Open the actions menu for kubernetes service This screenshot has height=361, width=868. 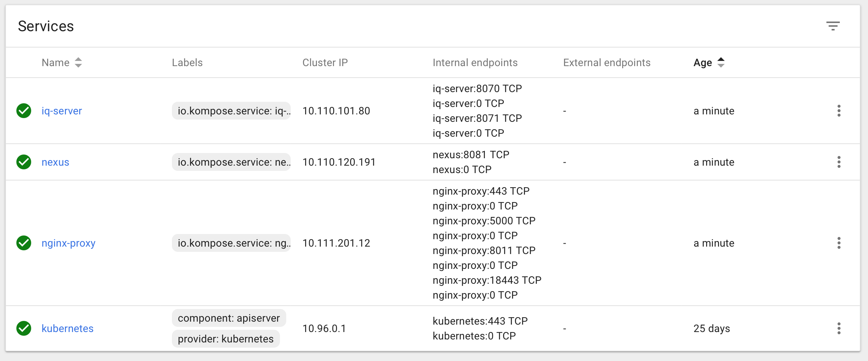point(839,328)
